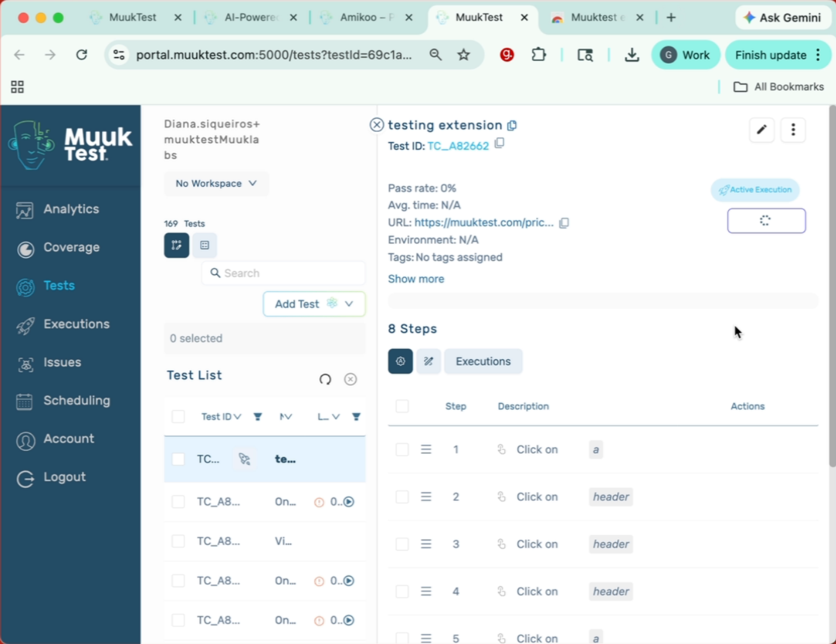Click the vertical scrollbar of the detail panel
Viewport: 836px width, 644px height.
coord(832,286)
